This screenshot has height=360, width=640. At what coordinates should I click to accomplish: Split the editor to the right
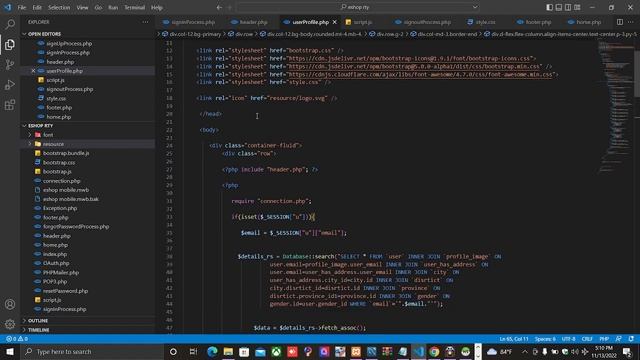[620, 22]
